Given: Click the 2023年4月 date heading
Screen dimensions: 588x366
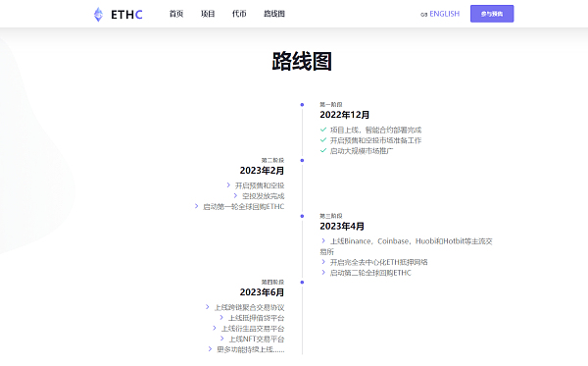Looking at the screenshot, I should click(x=342, y=227).
